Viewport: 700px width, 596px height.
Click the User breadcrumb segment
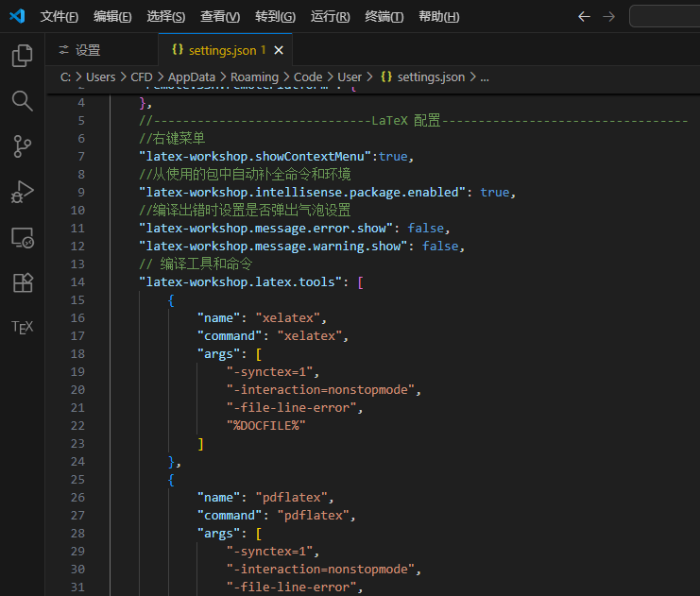point(350,77)
